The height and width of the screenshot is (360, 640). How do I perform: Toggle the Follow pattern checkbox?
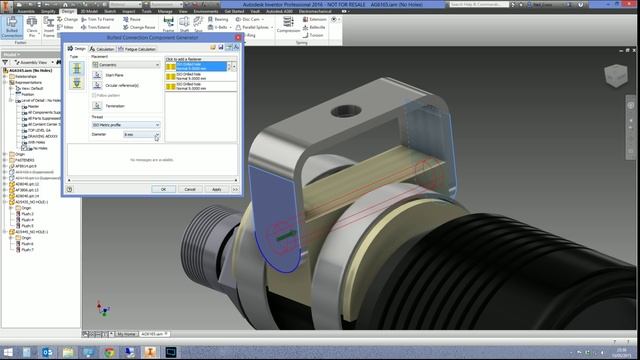[94, 95]
